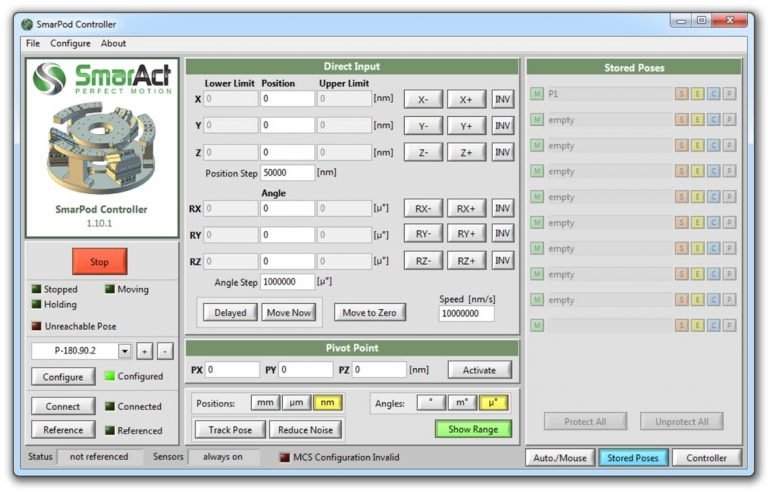Click the Position Step field showing 50000

(x=287, y=172)
